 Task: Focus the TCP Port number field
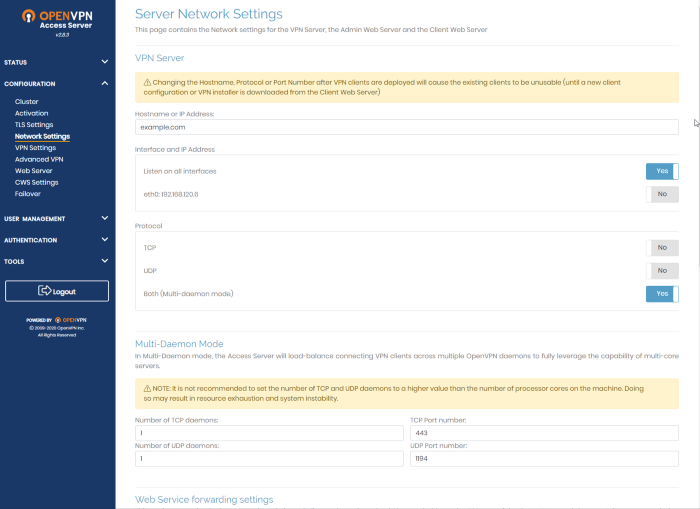[544, 433]
